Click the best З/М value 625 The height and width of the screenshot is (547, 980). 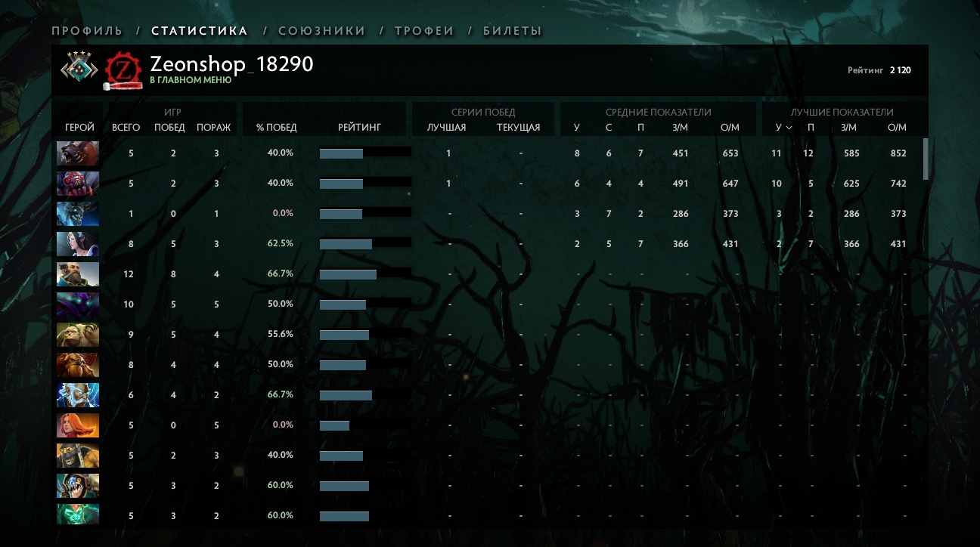pos(850,183)
